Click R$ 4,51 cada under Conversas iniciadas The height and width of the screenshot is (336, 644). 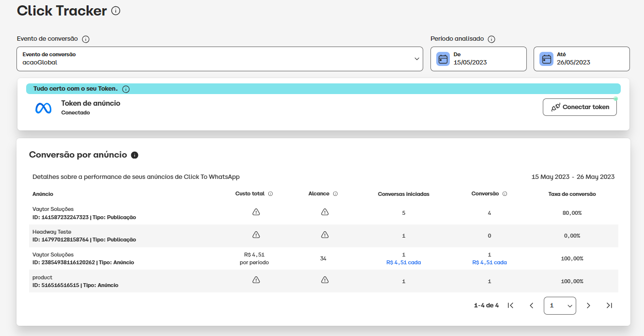[403, 262]
